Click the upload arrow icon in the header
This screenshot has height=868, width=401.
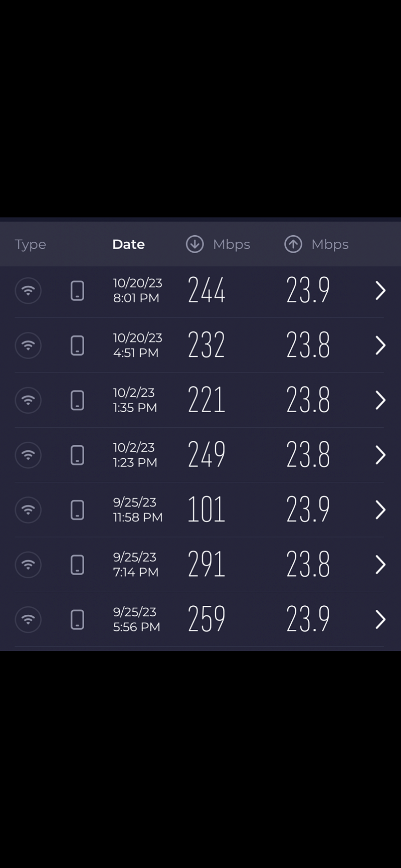coord(293,244)
